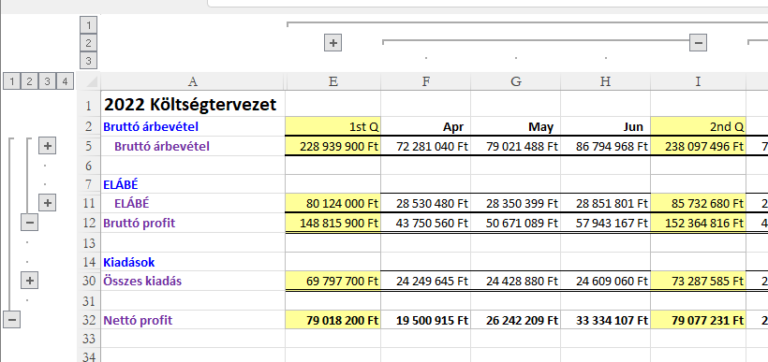
Task: Select the '2022 Költségtervezet' title cell
Action: click(193, 104)
